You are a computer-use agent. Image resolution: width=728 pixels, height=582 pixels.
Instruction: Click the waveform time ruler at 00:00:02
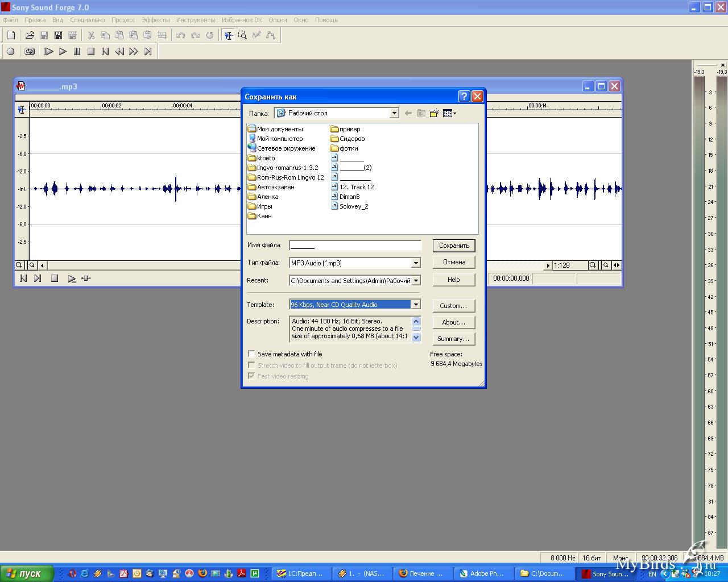coord(111,106)
